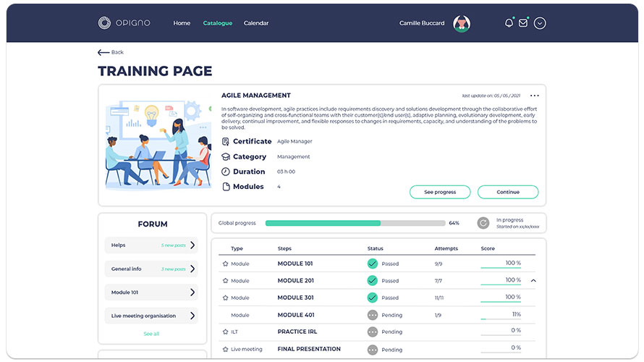Screen dimensions: 644x362
Task: Click the Opigno logo icon
Action: coord(105,23)
